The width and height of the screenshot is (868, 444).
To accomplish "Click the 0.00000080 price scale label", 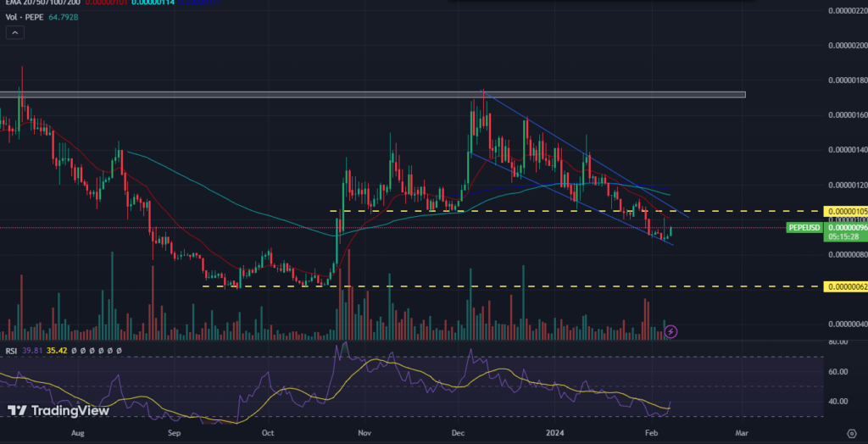I will tap(848, 255).
